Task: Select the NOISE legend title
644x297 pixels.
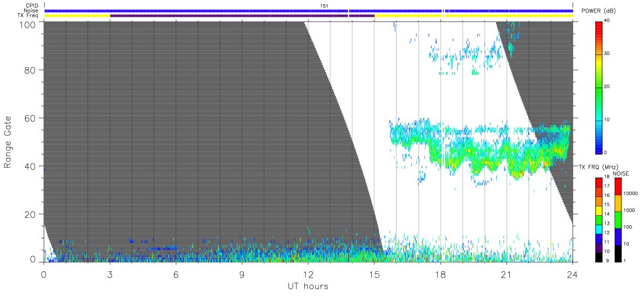Action: 621,173
